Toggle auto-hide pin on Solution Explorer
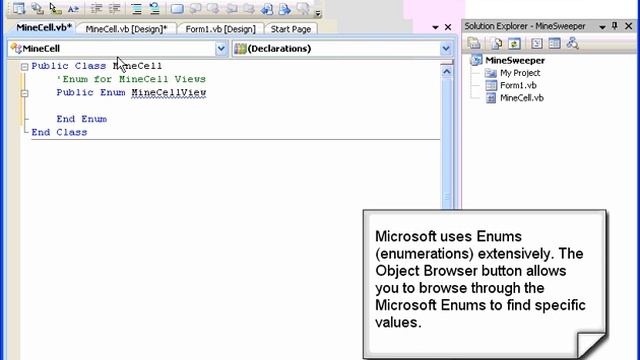Viewport: 640px width, 360px height. point(615,26)
